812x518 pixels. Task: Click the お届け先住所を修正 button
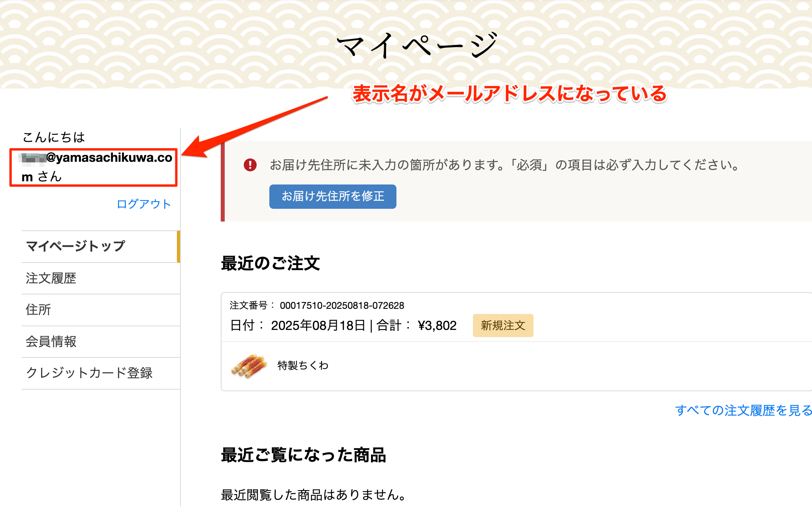pyautogui.click(x=333, y=196)
